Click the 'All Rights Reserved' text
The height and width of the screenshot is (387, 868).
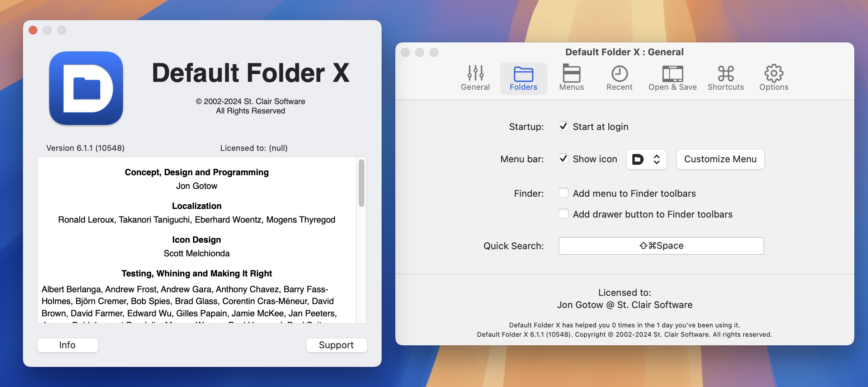coord(250,111)
